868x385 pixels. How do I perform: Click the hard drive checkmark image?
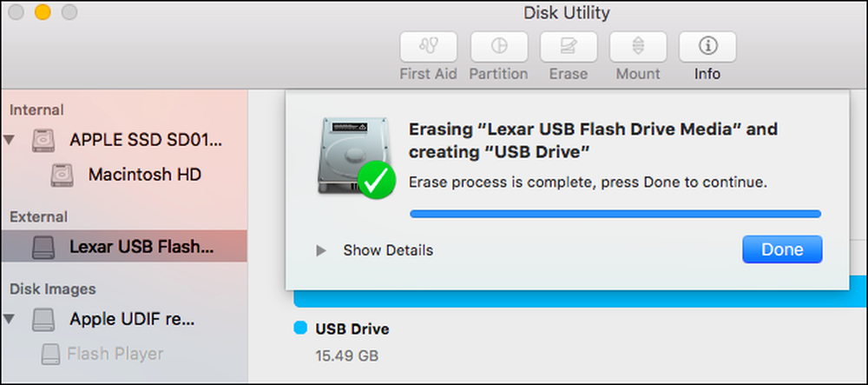click(x=357, y=157)
